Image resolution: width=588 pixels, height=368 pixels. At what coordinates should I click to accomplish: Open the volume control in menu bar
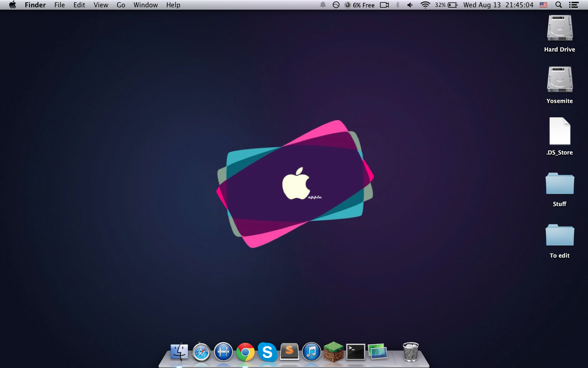410,5
